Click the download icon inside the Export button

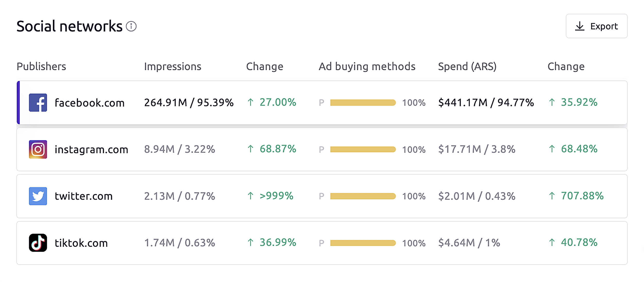click(580, 26)
